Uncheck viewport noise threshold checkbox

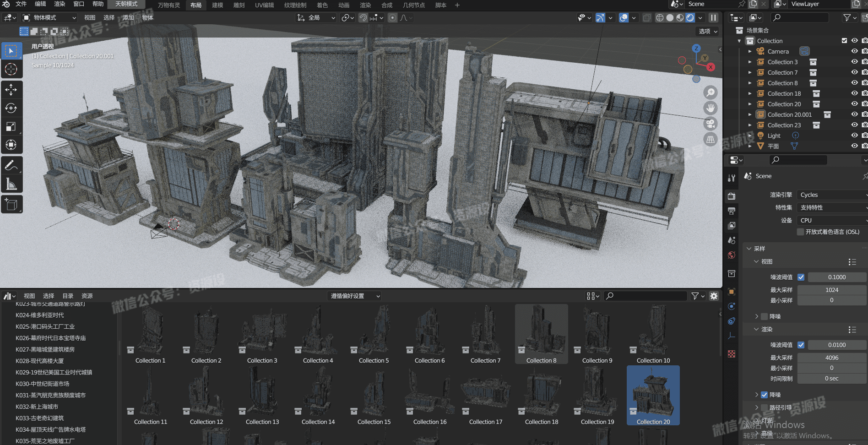[x=801, y=277]
